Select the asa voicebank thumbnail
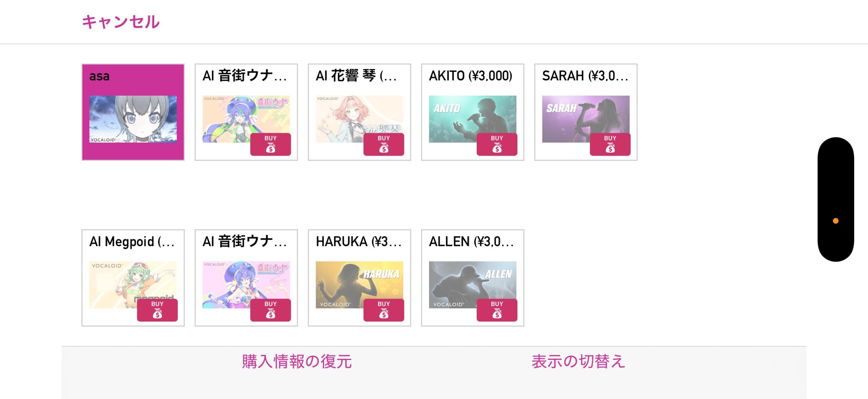The width and height of the screenshot is (868, 399). [x=133, y=119]
